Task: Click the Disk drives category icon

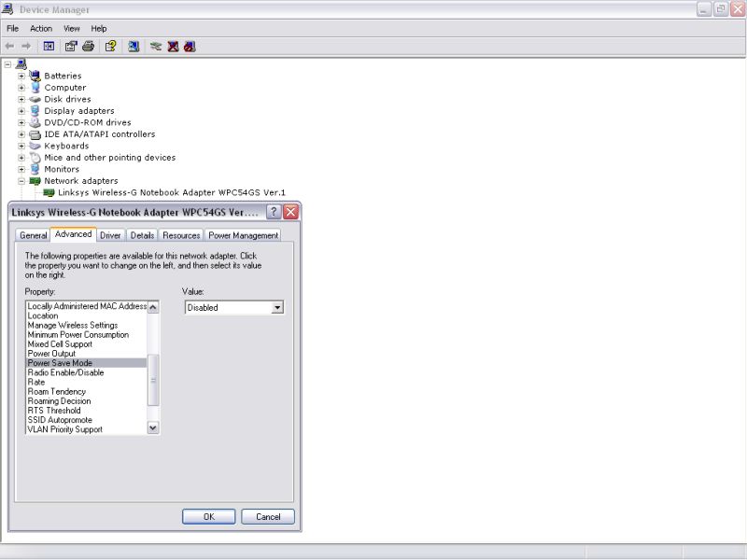Action: (35, 99)
